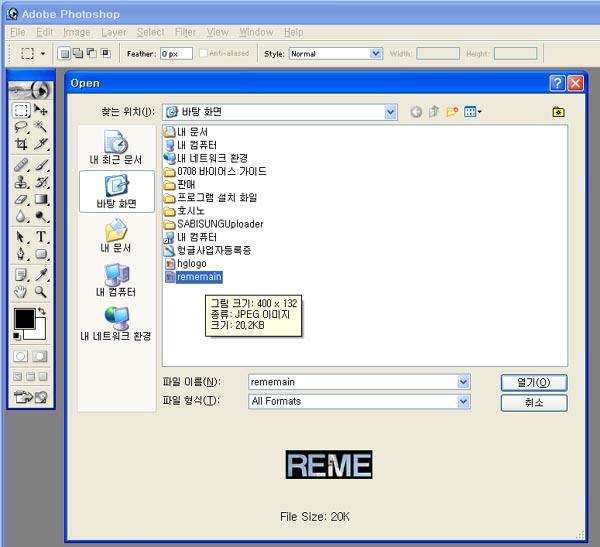600x547 pixels.
Task: Select the Hand tool
Action: [x=21, y=292]
